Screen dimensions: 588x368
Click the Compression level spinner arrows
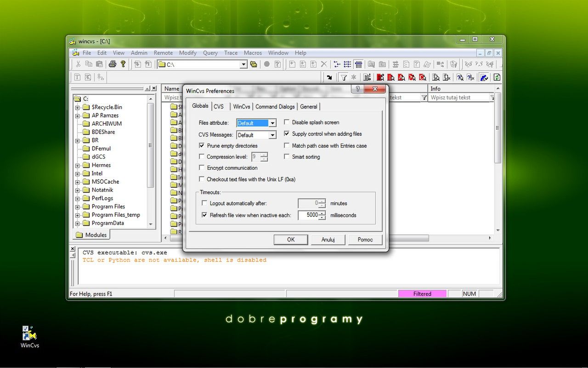264,157
